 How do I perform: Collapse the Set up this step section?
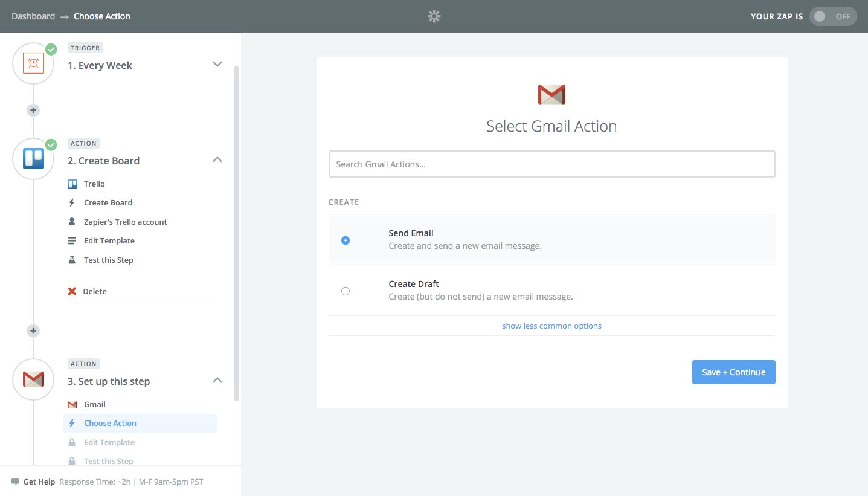(217, 381)
